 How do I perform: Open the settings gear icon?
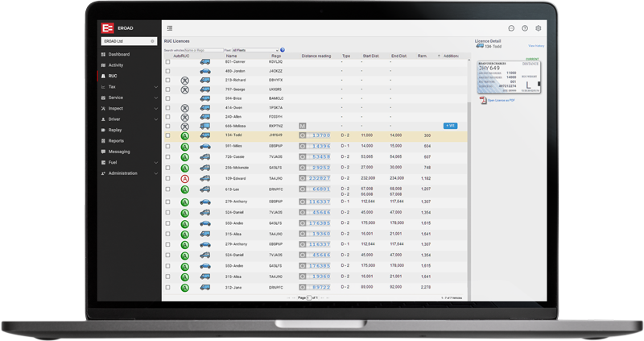click(x=539, y=28)
